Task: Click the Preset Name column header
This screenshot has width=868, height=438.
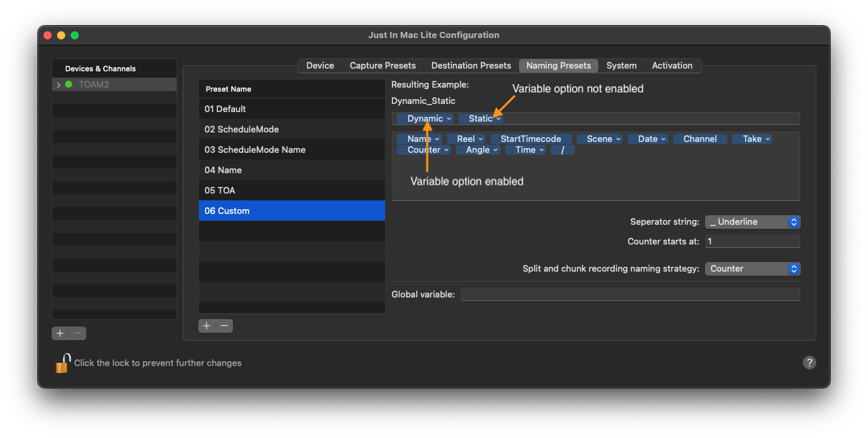Action: coord(292,89)
